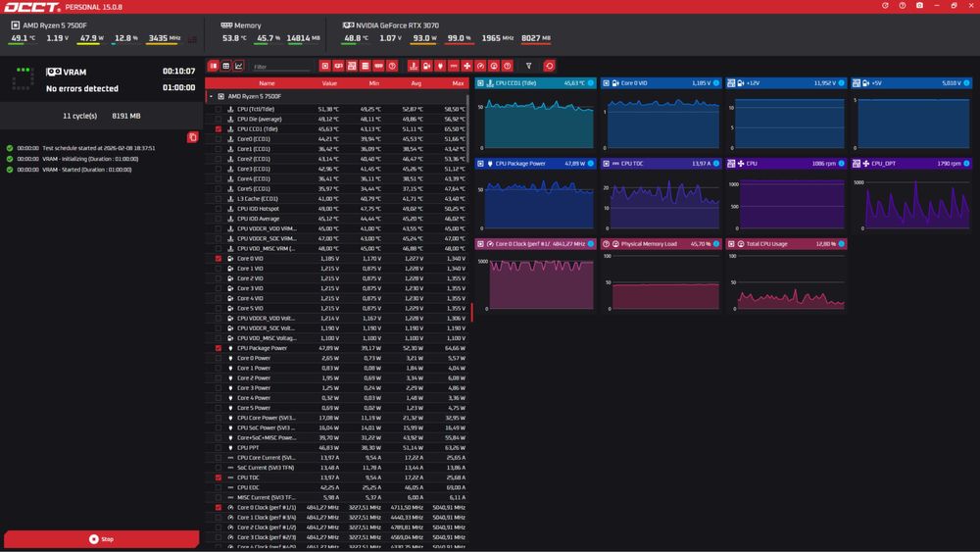
Task: Click the blue dot on +12V graph
Action: (841, 83)
